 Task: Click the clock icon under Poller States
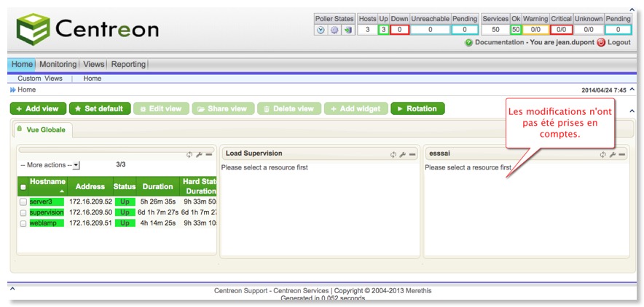[321, 30]
